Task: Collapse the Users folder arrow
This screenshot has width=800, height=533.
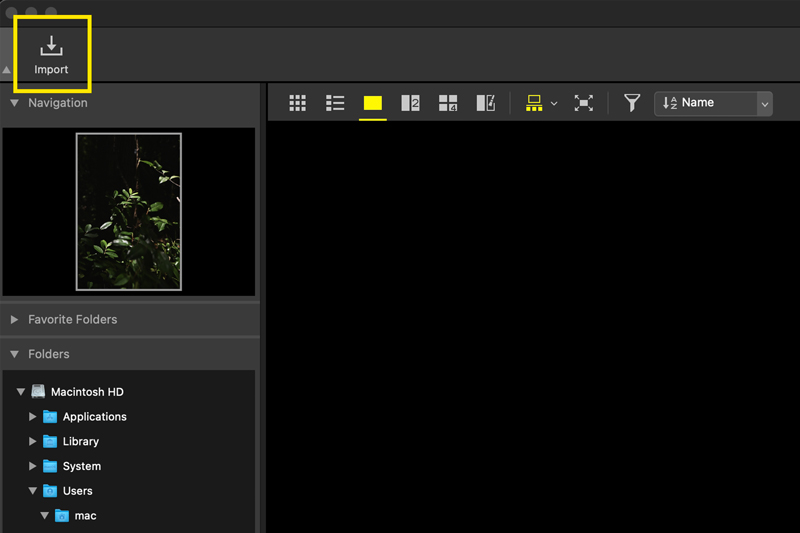Action: point(33,491)
